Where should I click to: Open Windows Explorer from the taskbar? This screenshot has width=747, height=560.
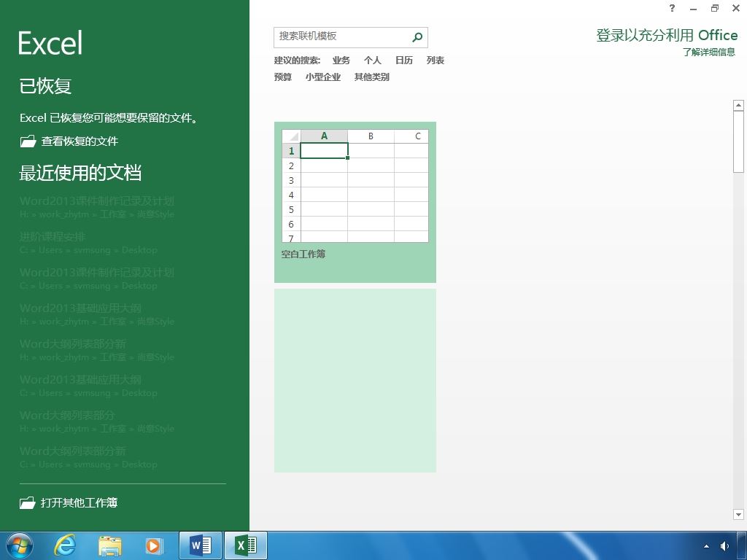[110, 545]
